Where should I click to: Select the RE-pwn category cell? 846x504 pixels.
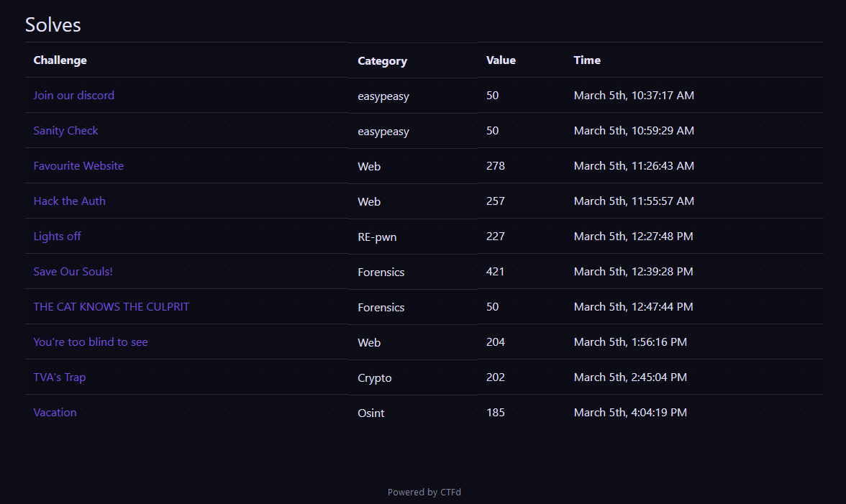click(x=377, y=237)
